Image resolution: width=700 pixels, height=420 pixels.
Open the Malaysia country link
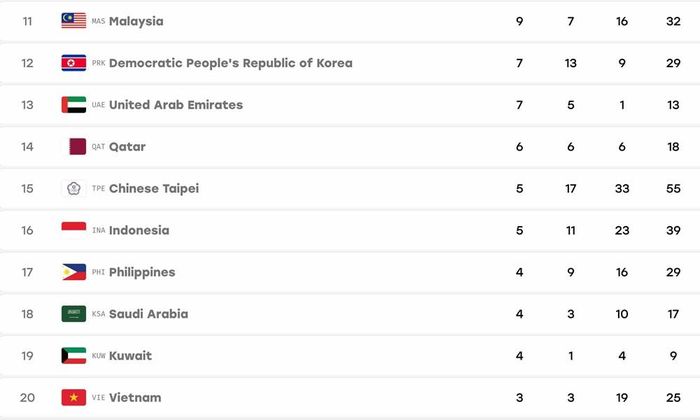coord(136,21)
